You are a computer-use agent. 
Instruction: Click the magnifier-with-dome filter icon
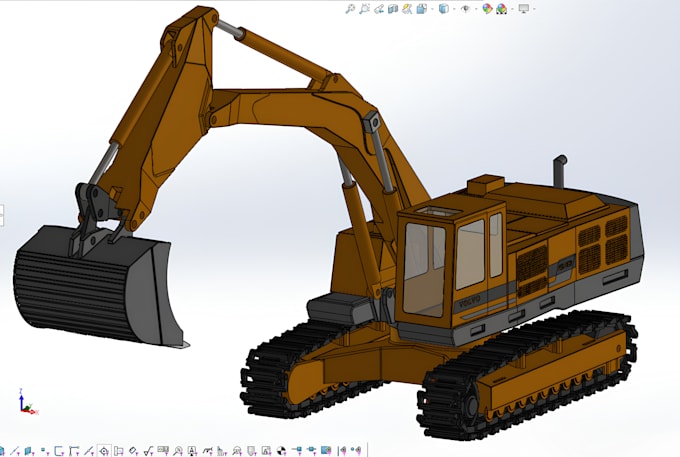pos(237,451)
